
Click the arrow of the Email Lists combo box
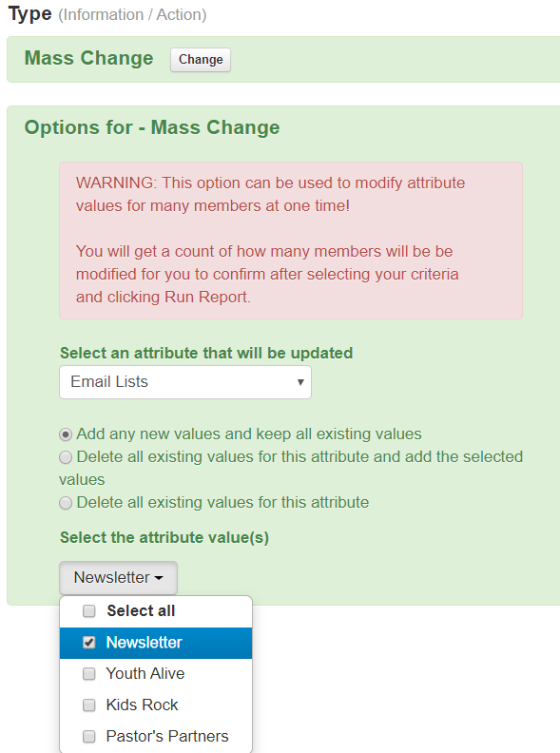(x=300, y=382)
